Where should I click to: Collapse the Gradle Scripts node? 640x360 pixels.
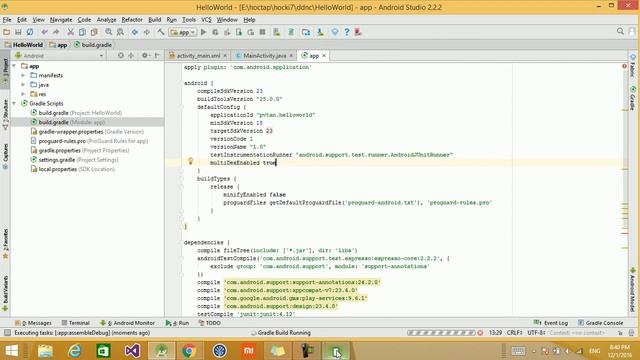click(15, 103)
